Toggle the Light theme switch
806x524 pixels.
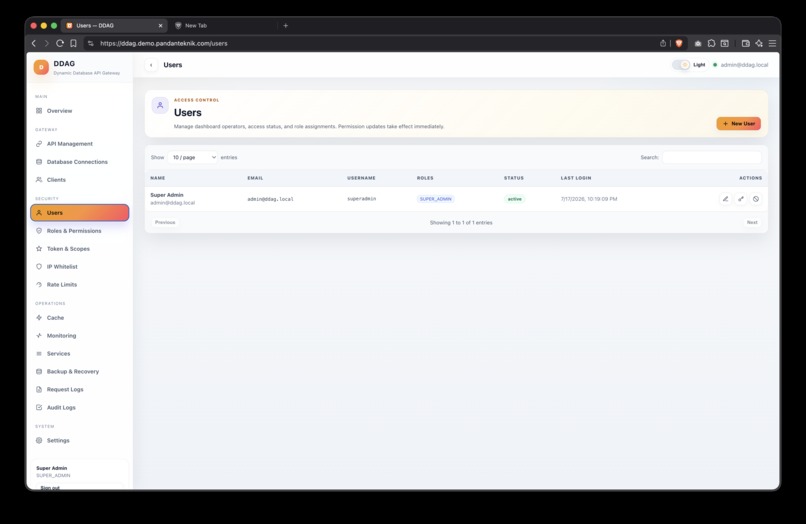click(681, 65)
